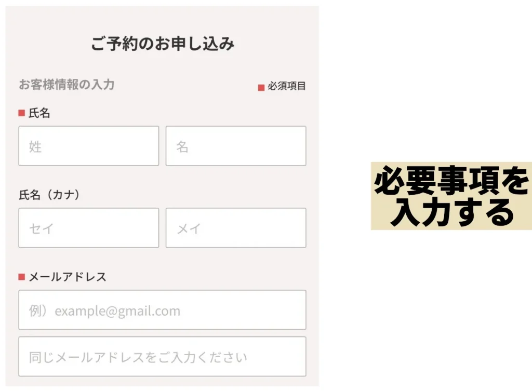This screenshot has height=392, width=532.
Task: Click the ご予約のお申し込み page heading
Action: [x=163, y=44]
